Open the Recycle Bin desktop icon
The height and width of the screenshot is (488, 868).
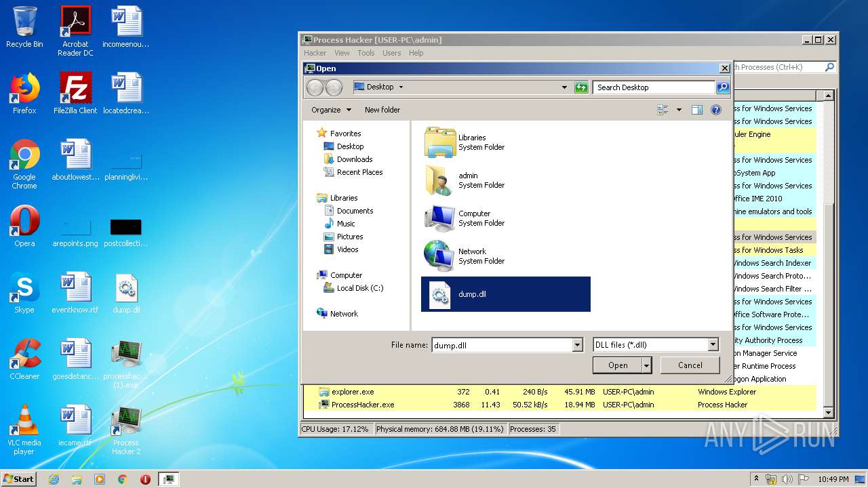(x=24, y=27)
